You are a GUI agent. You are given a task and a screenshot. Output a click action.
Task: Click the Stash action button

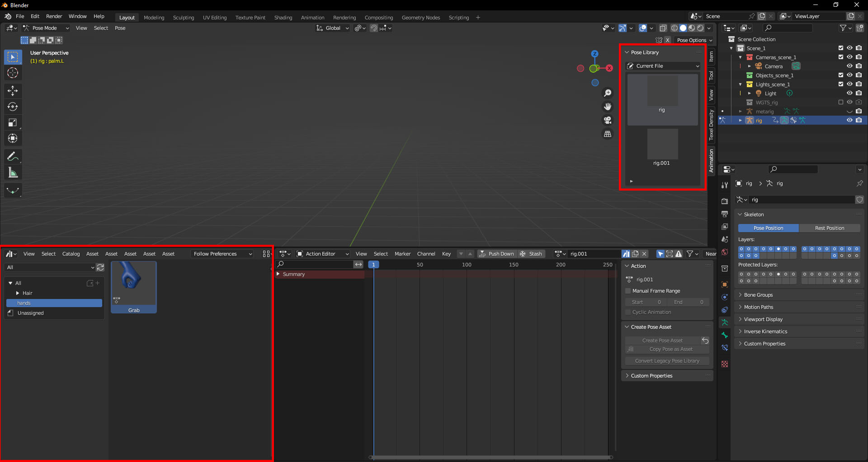(531, 254)
